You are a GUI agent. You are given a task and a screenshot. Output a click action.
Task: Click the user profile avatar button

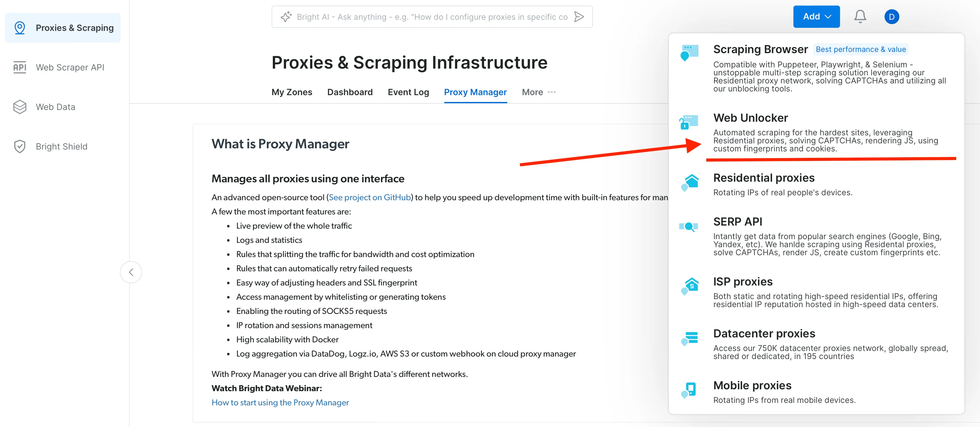pyautogui.click(x=890, y=17)
